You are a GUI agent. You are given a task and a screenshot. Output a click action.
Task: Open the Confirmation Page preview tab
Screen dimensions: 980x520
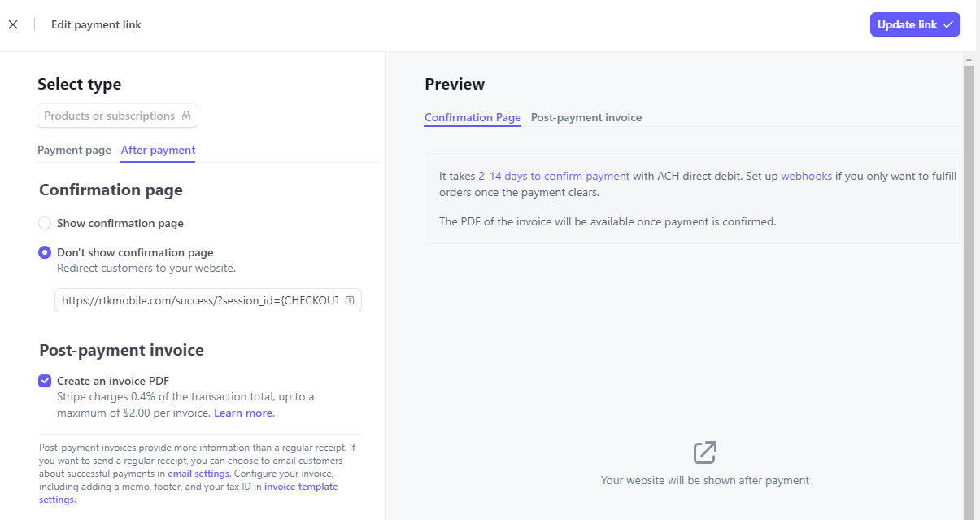tap(473, 117)
